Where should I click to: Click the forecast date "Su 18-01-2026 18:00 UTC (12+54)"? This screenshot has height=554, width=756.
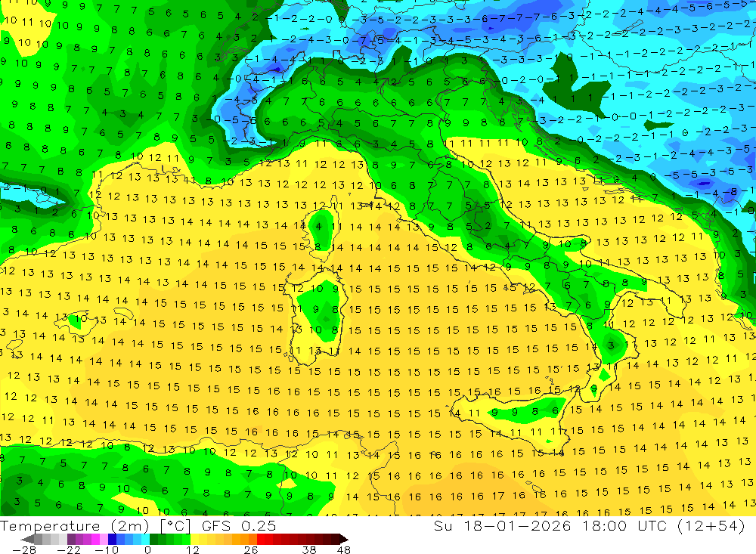pos(589,525)
